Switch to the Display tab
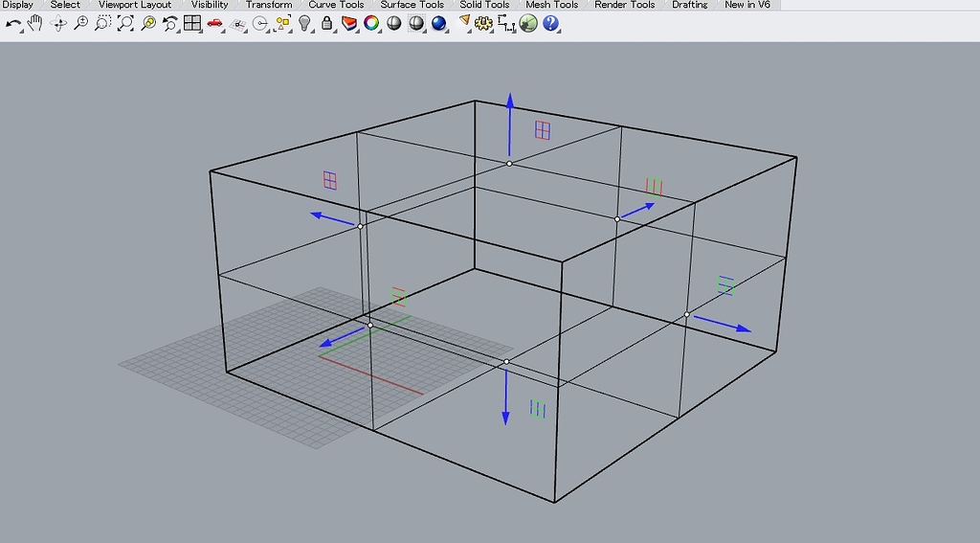Viewport: 980px width, 543px height. click(17, 5)
